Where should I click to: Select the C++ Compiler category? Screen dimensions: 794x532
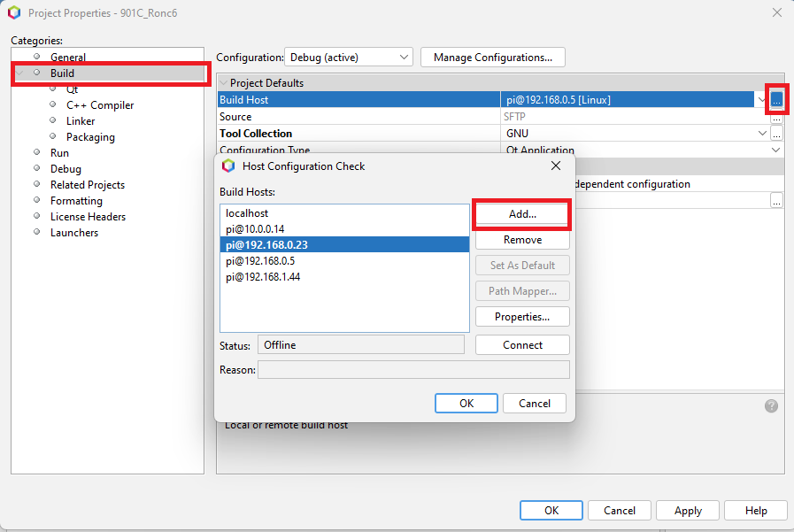[100, 105]
